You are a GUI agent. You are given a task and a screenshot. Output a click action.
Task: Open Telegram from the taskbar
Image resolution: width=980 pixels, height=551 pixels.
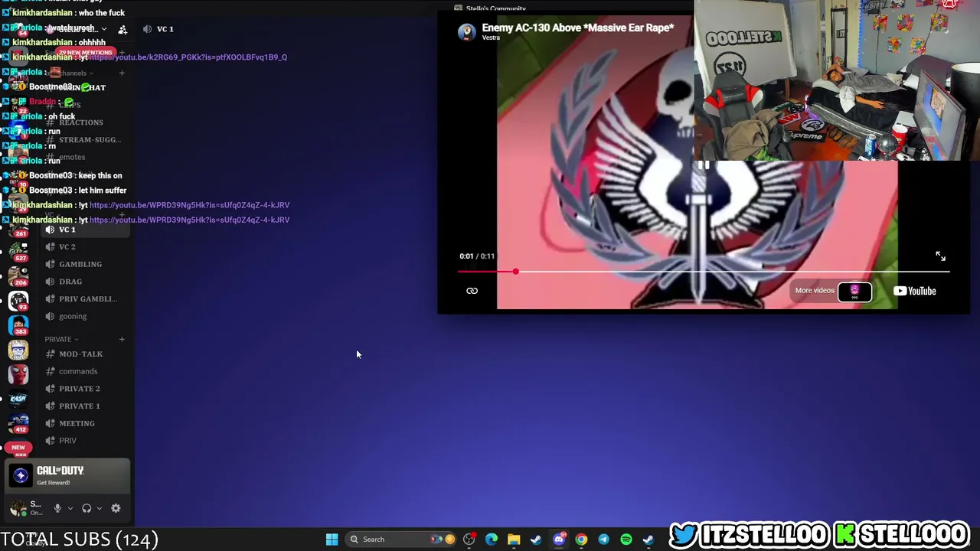(603, 540)
